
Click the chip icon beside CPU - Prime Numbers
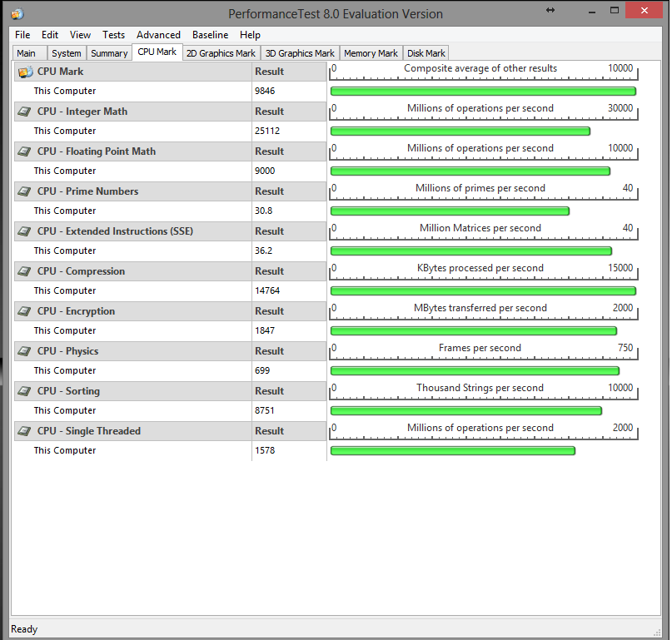(24, 191)
